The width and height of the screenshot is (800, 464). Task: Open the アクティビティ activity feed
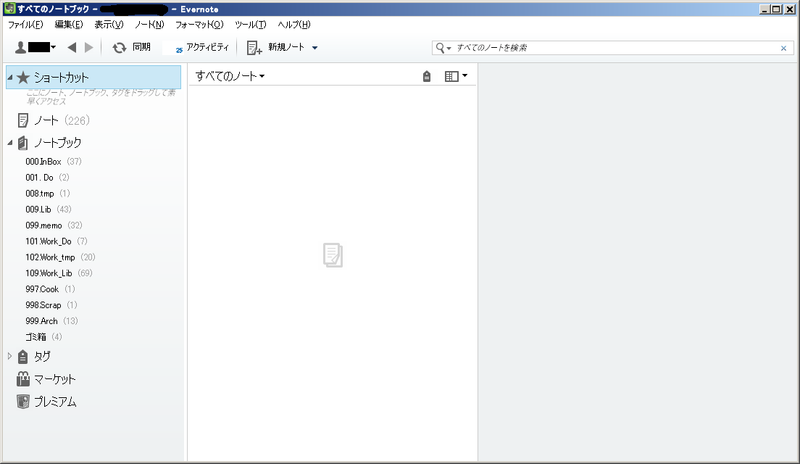tap(202, 47)
